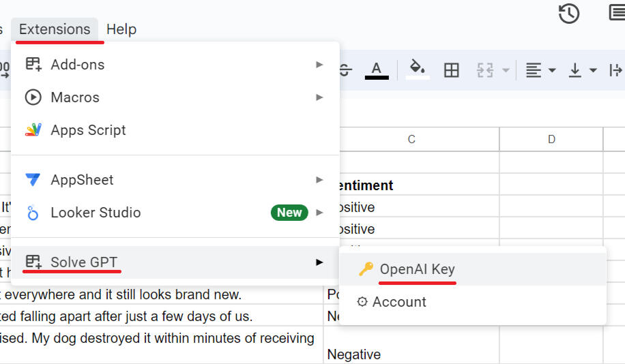Screen dimensions: 625x364
Task: Open the Extensions menu
Action: coord(55,29)
